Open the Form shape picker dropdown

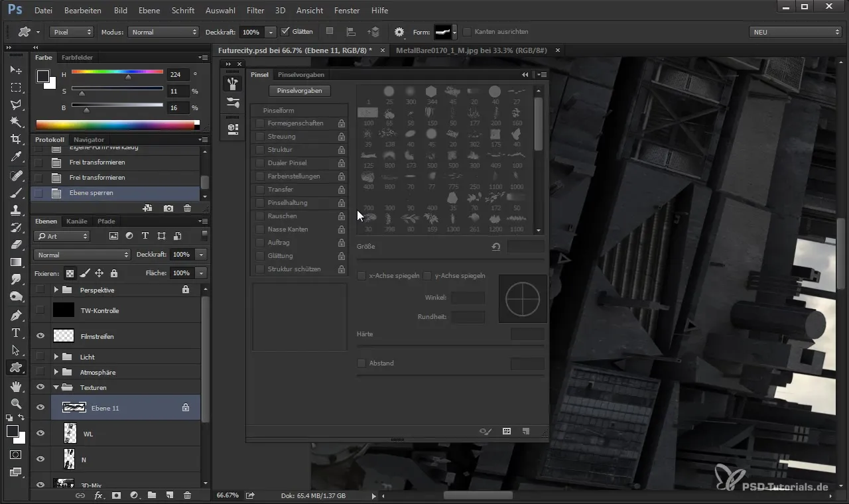click(454, 32)
